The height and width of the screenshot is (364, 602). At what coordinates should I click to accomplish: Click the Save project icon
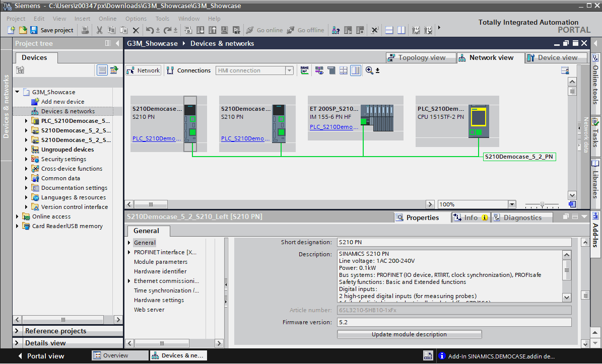34,30
